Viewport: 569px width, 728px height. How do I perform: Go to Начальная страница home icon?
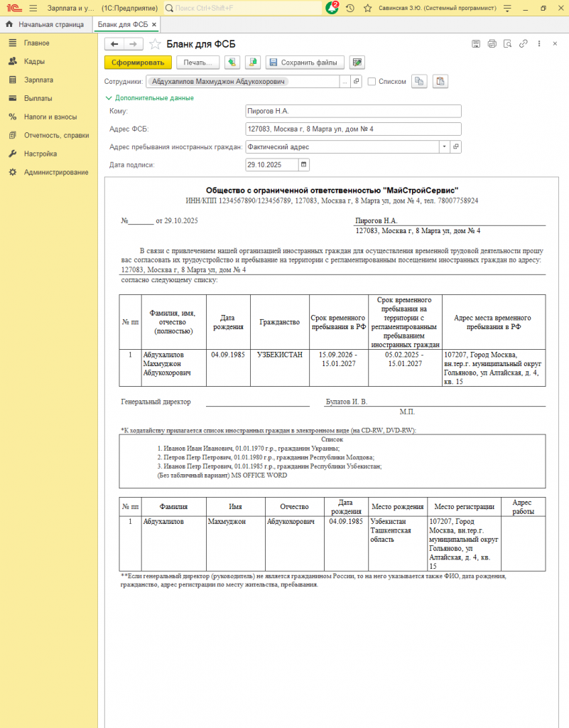point(9,24)
